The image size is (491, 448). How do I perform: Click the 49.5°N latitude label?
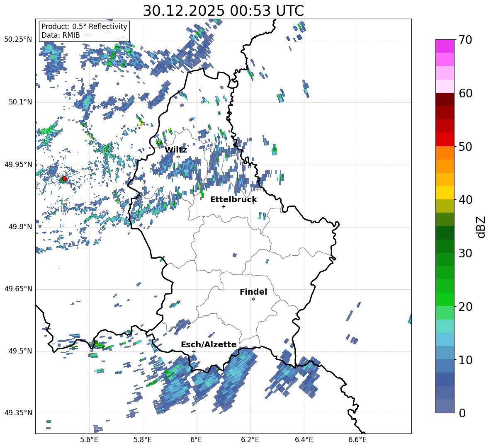pos(20,351)
